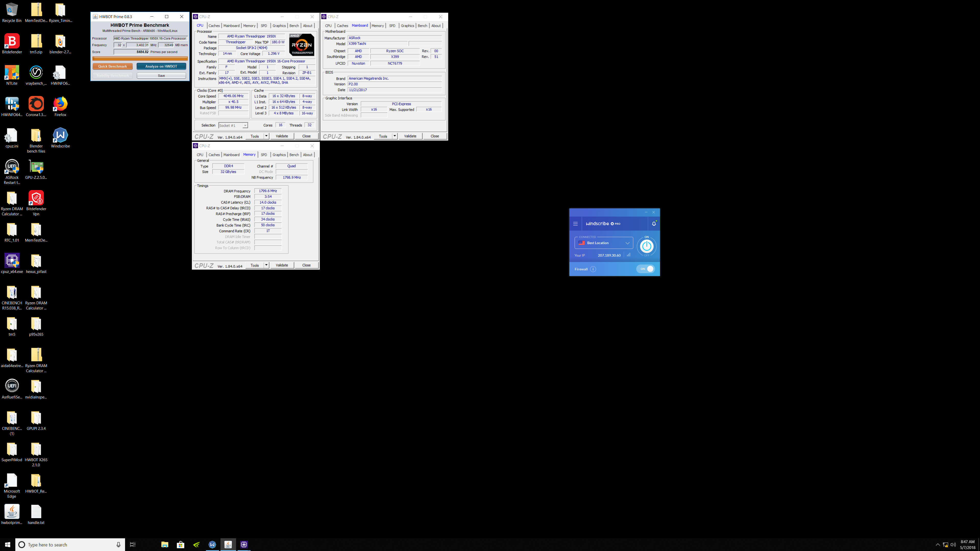Click the Windows search box
Viewport: 980px width, 551px height.
click(x=70, y=545)
